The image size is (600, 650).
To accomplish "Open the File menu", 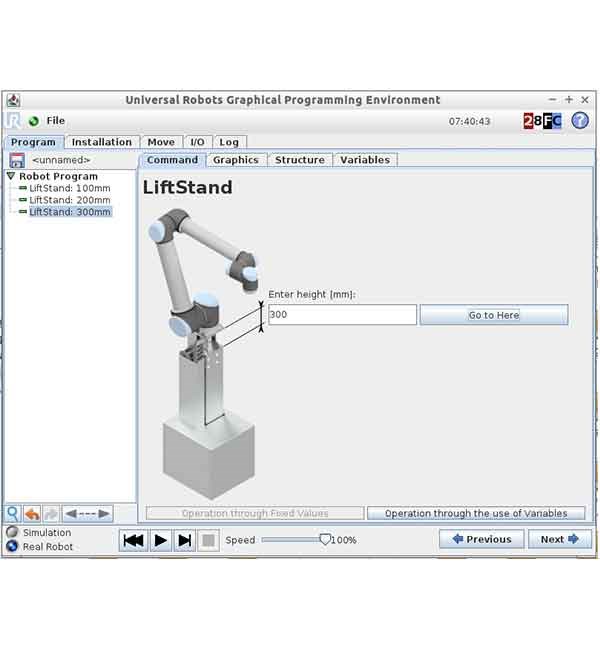I will [x=56, y=121].
